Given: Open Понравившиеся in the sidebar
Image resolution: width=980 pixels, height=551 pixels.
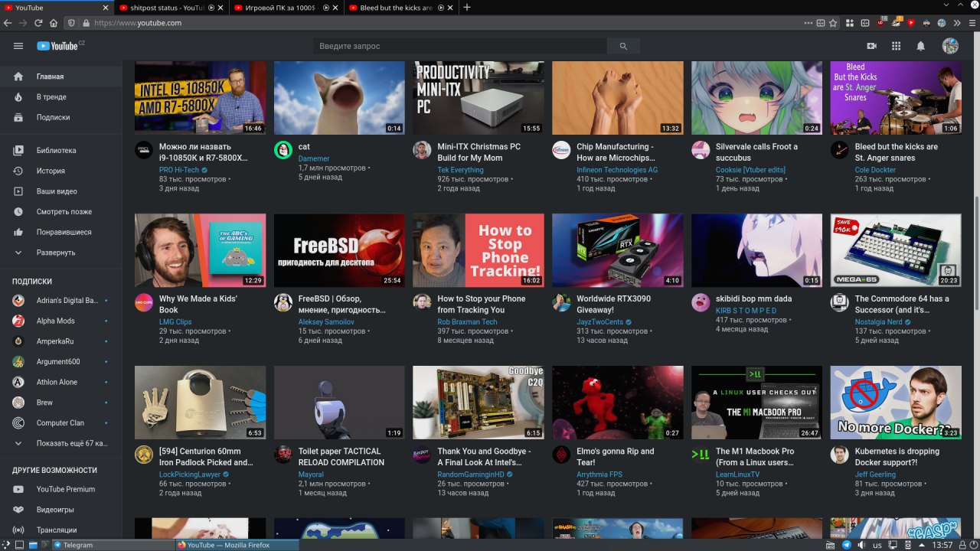Looking at the screenshot, I should point(61,232).
